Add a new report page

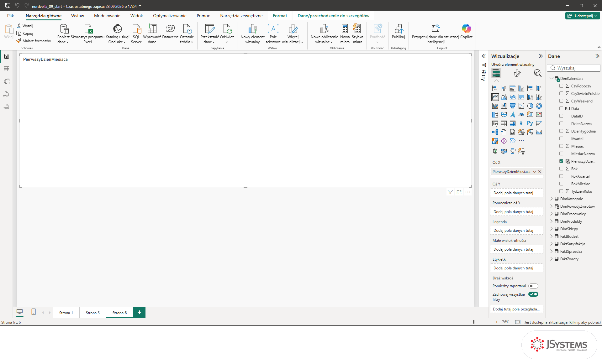click(x=139, y=312)
